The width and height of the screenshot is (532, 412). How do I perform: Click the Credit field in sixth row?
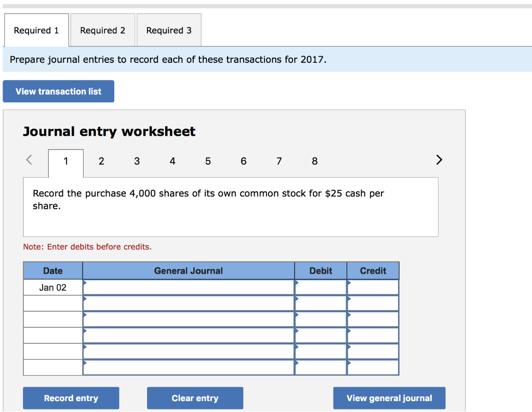(373, 367)
